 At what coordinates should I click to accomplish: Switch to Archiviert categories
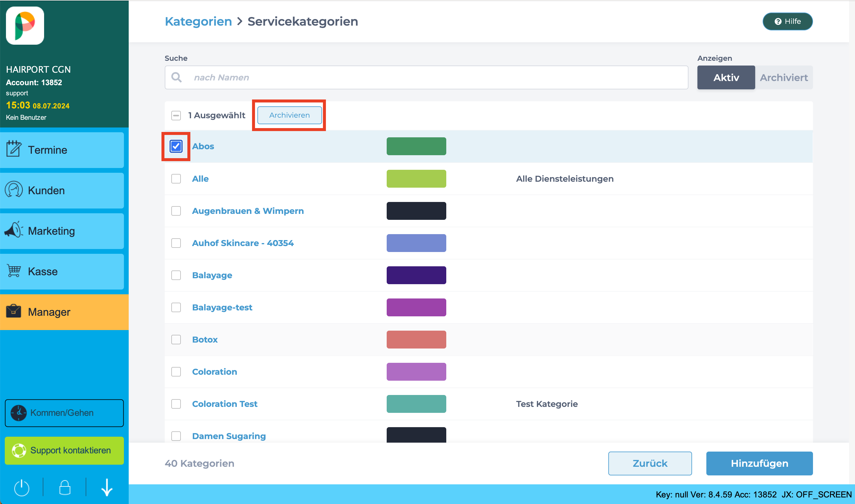point(784,77)
